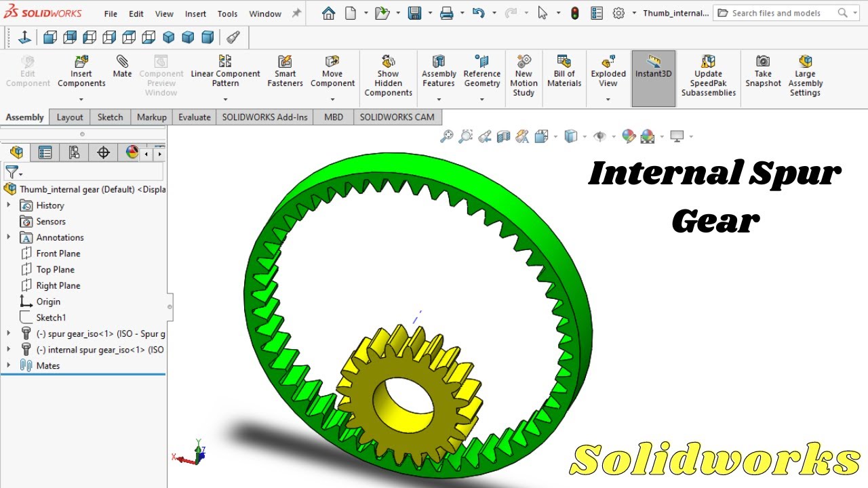
Task: Click the Normal To view icon
Action: tap(24, 37)
